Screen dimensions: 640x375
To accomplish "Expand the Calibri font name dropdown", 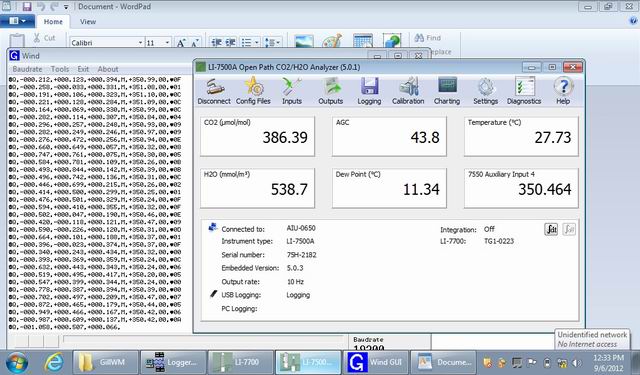I will click(x=140, y=42).
